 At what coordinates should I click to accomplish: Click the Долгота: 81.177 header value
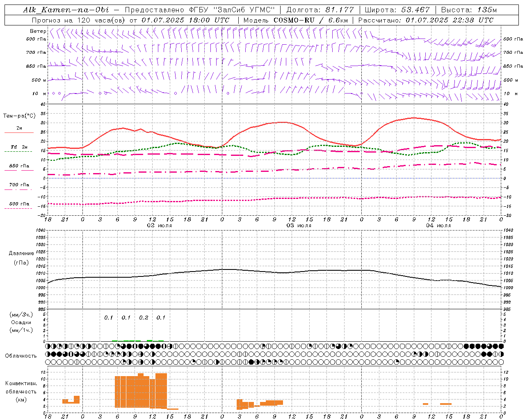coord(320,10)
